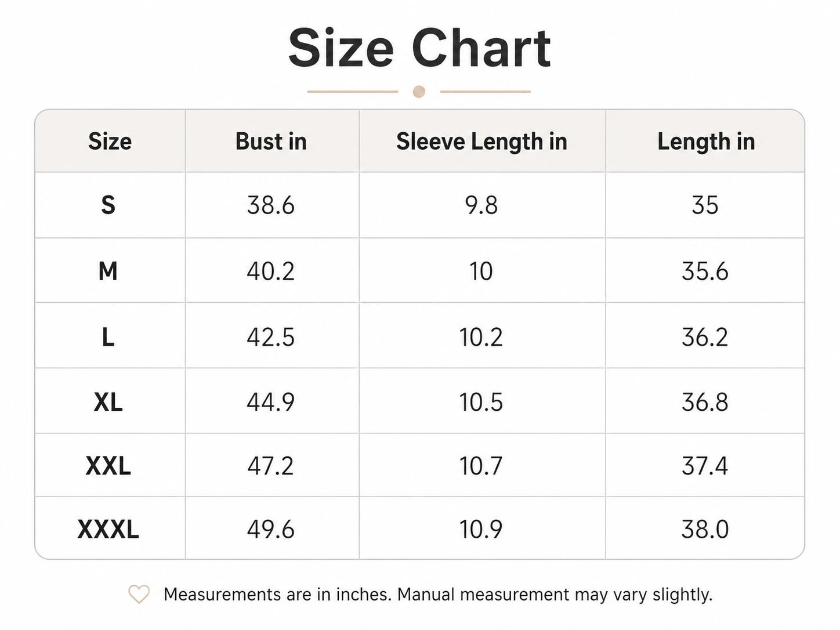Click the beige dot under the title
The width and height of the screenshot is (840, 630).
pos(419,92)
